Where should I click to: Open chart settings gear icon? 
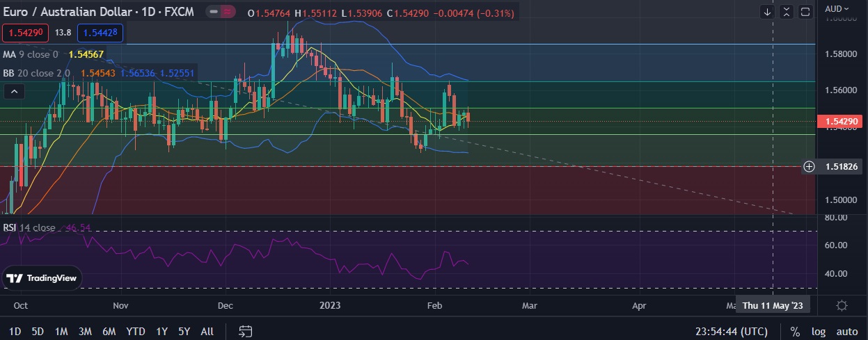pos(842,305)
